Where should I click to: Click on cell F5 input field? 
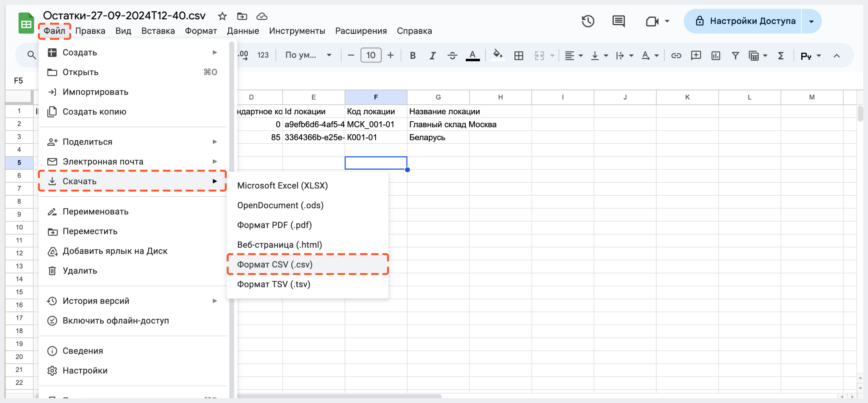(376, 163)
